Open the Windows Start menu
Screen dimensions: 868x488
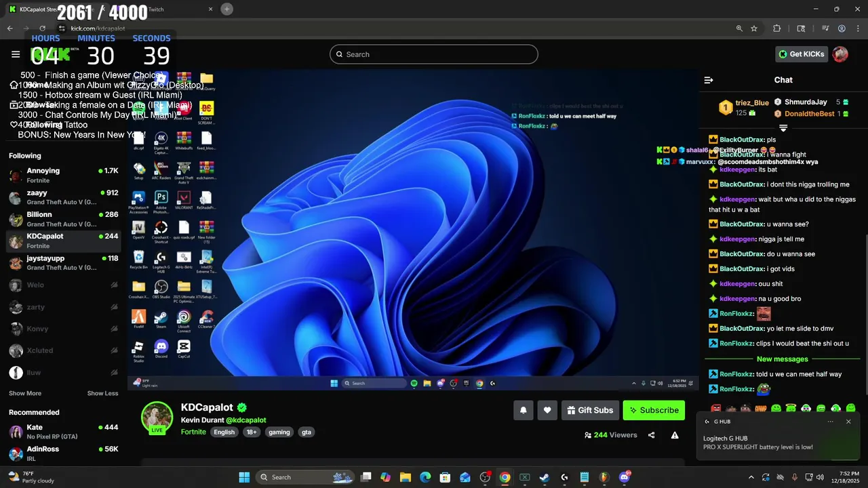click(244, 477)
